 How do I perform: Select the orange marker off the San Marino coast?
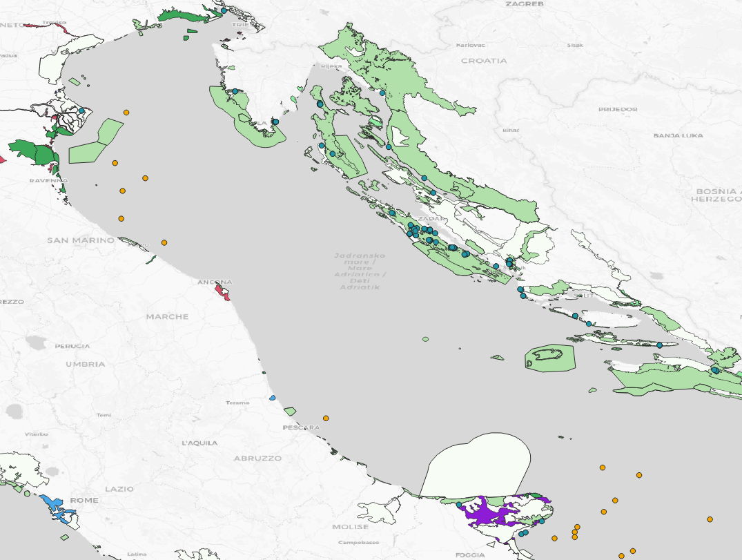tap(164, 243)
